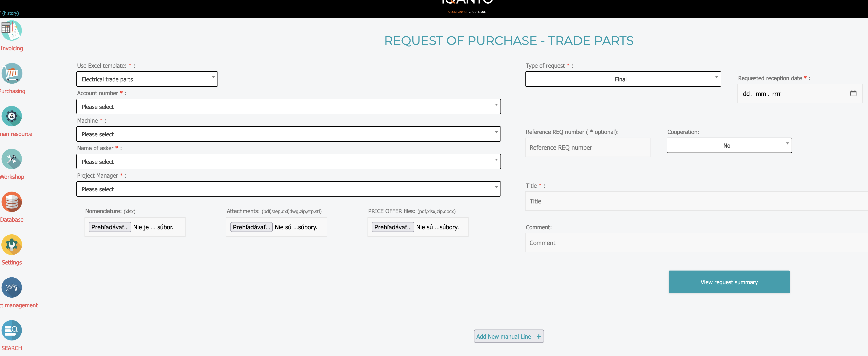
Task: Open the Type of request dropdown
Action: pyautogui.click(x=623, y=79)
